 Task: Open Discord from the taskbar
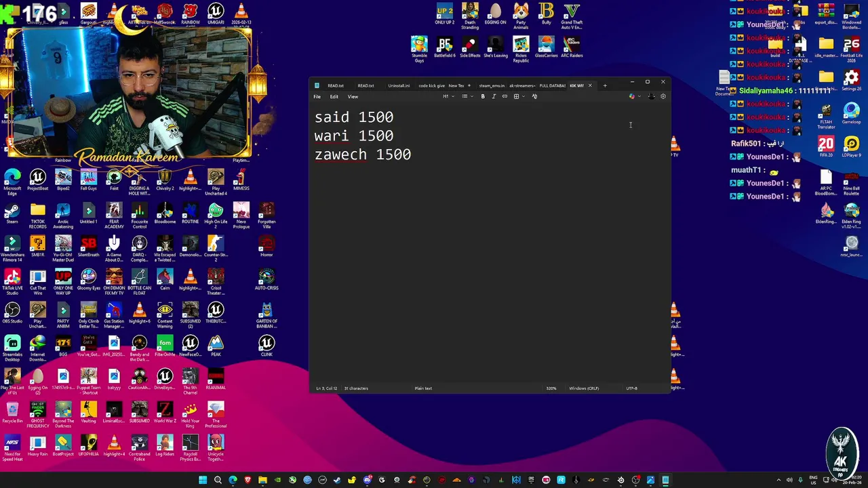[367, 480]
